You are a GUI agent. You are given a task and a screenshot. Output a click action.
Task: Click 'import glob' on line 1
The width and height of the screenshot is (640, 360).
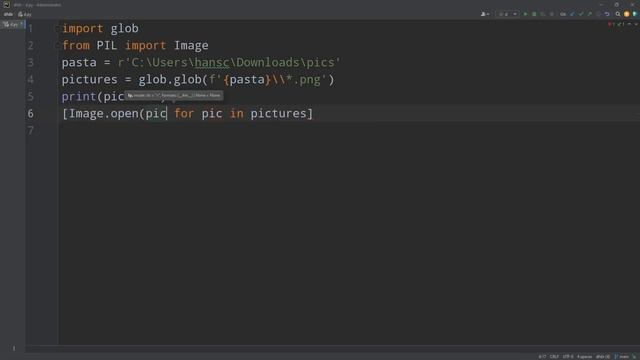click(x=100, y=29)
